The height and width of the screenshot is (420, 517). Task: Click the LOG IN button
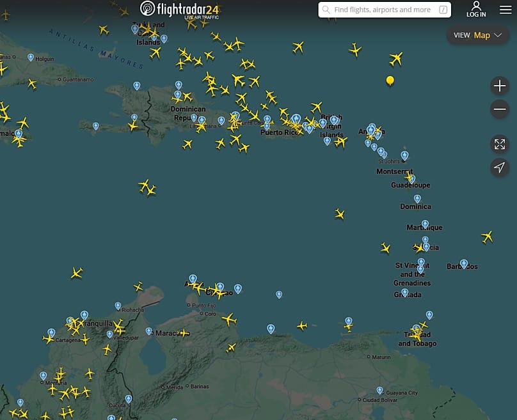(x=476, y=10)
